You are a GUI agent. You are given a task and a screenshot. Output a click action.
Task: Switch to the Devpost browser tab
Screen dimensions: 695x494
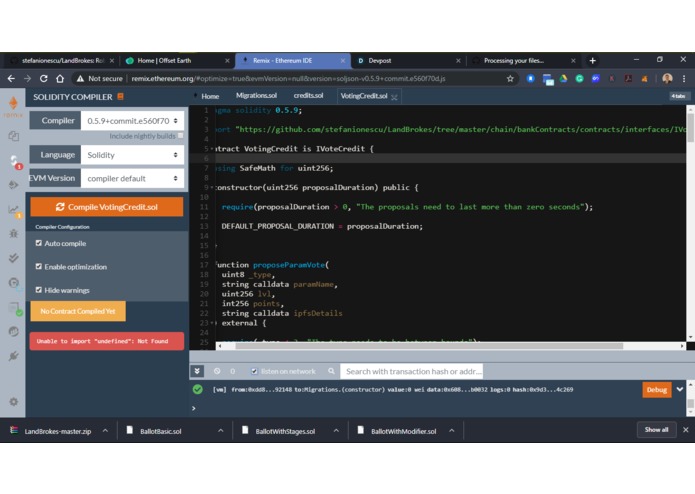point(408,61)
